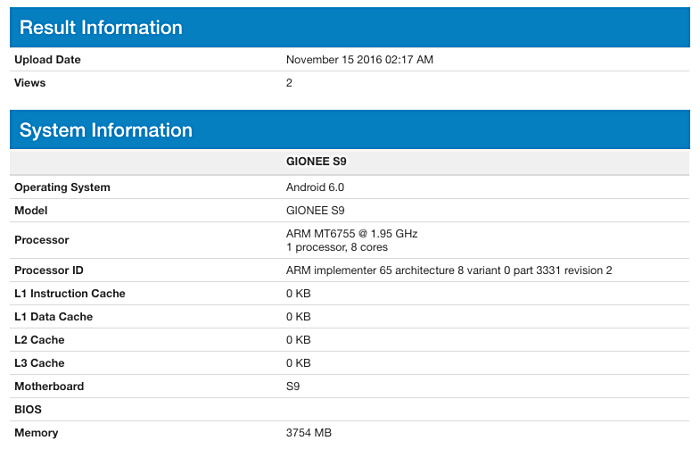Select the L1 Instruction Cache label

[69, 294]
